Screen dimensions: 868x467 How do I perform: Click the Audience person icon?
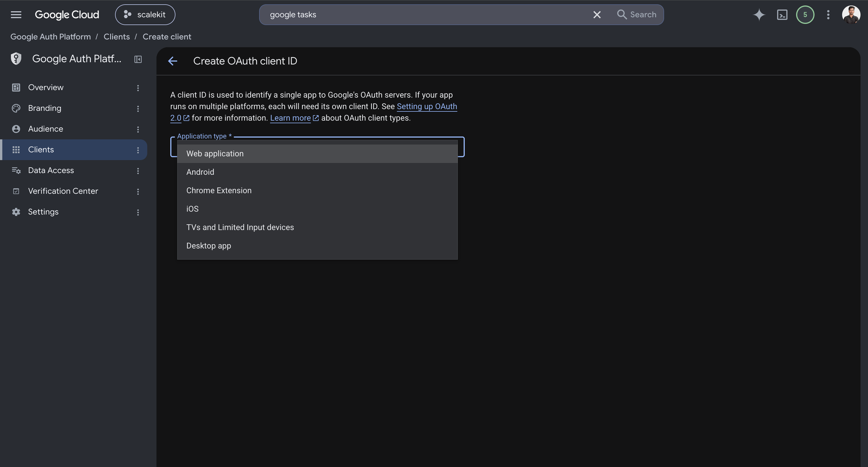(x=16, y=129)
